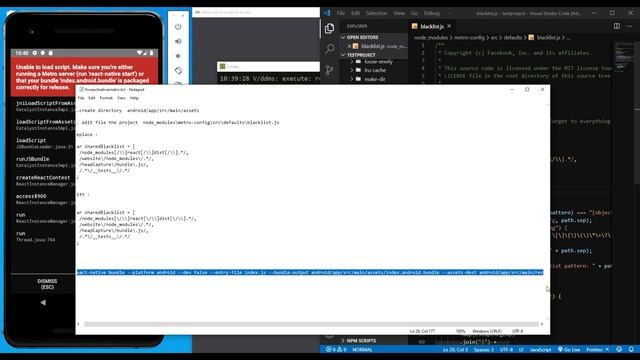Open the View menu in Notepad

tap(121, 98)
